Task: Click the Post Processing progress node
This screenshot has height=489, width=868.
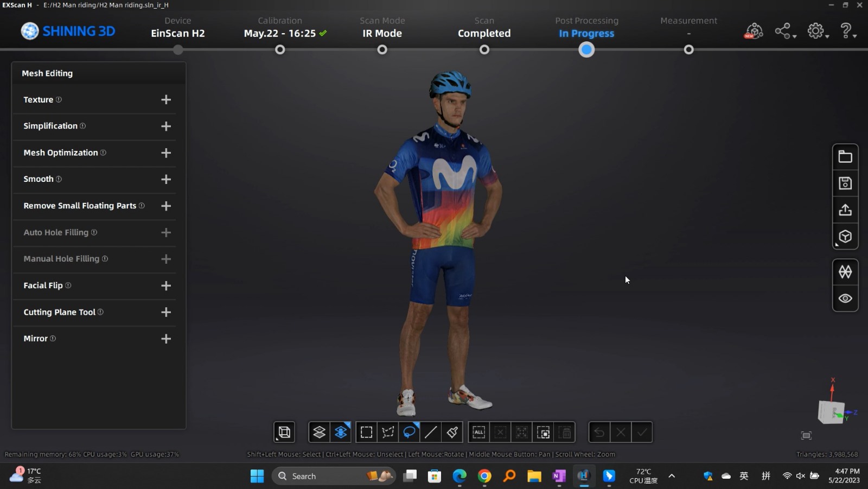Action: click(586, 50)
